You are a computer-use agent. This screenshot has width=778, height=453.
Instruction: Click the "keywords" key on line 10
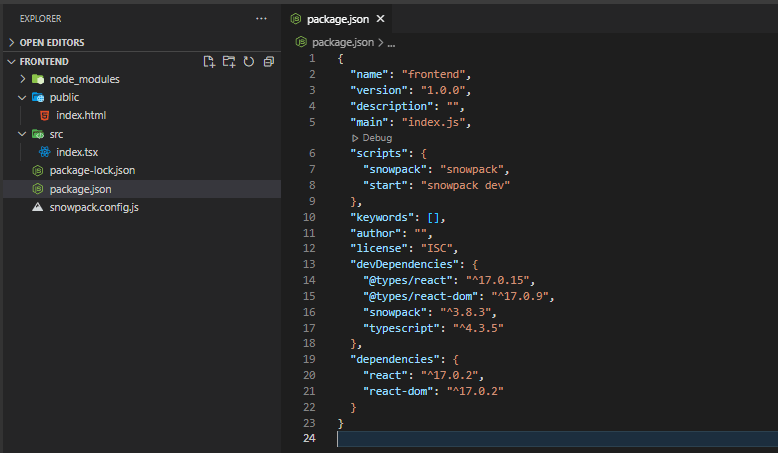click(x=382, y=217)
